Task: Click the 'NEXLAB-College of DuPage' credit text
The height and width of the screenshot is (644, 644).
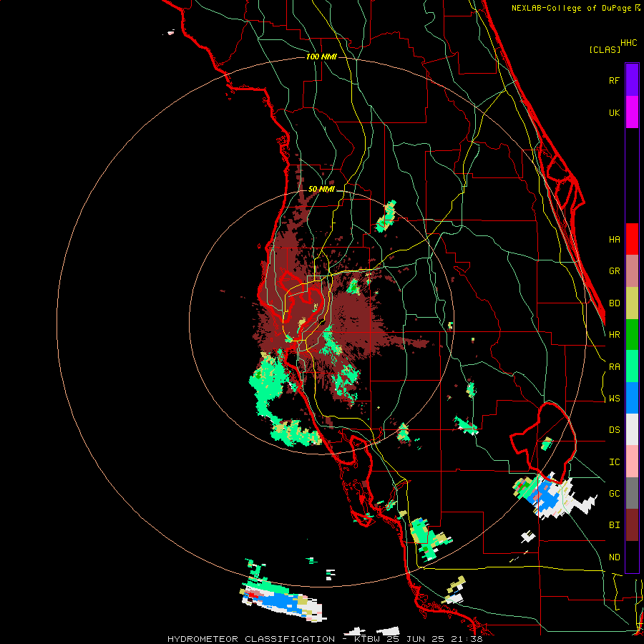Action: click(571, 8)
